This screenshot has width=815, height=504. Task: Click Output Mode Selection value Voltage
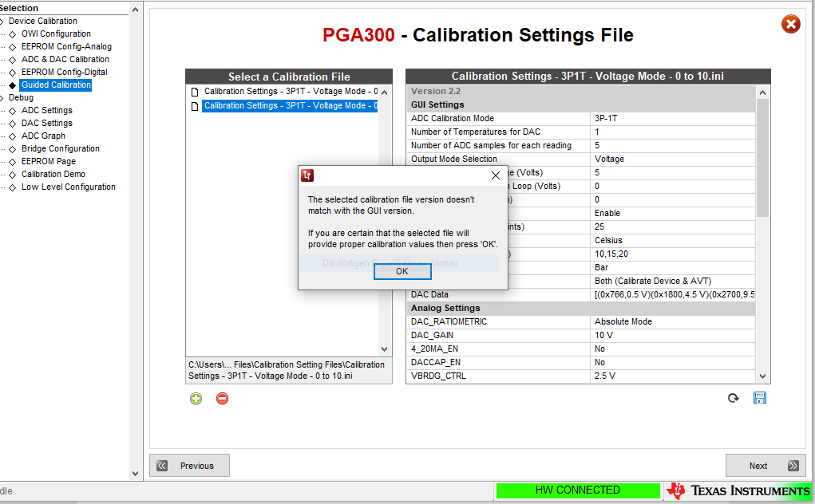[673, 159]
